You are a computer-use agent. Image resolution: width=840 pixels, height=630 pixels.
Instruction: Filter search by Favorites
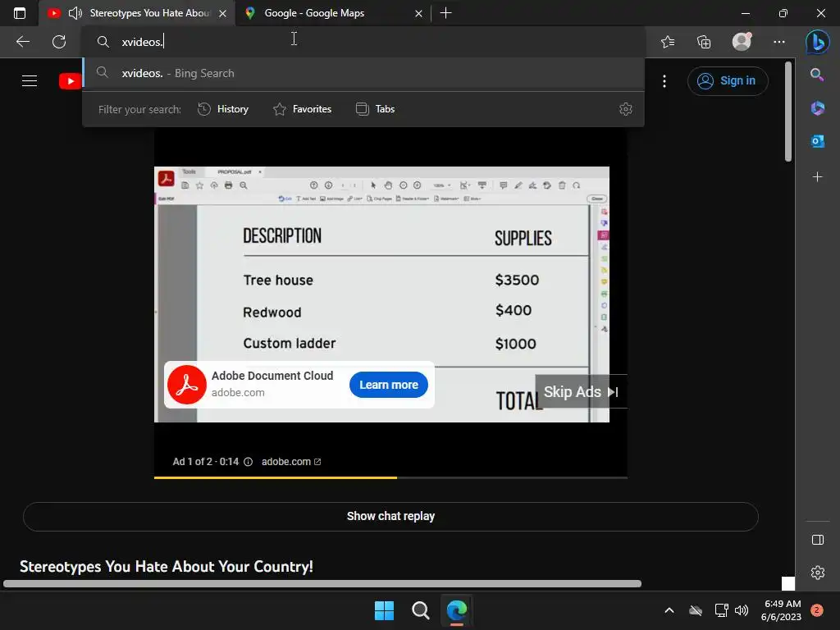pos(302,109)
